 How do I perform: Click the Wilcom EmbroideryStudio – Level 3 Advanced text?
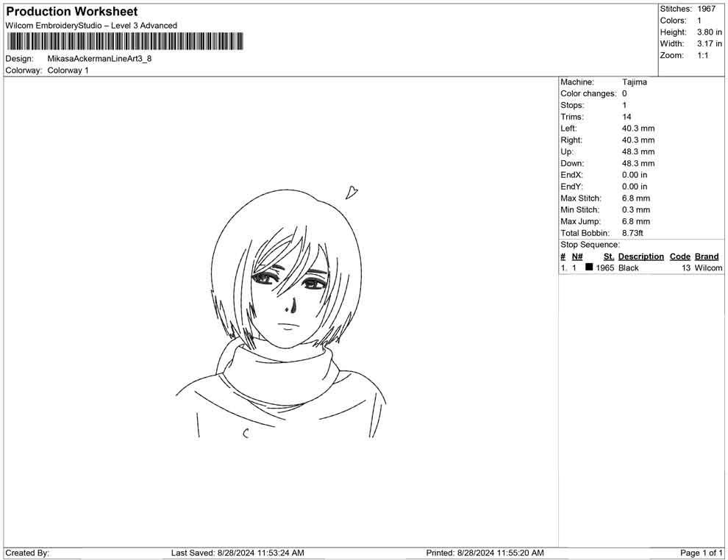(x=91, y=26)
